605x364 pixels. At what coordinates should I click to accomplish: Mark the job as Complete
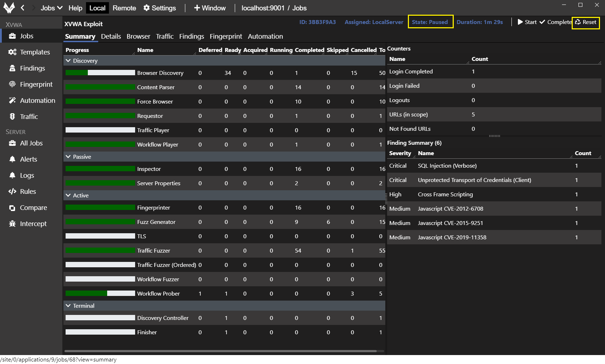[x=555, y=22]
